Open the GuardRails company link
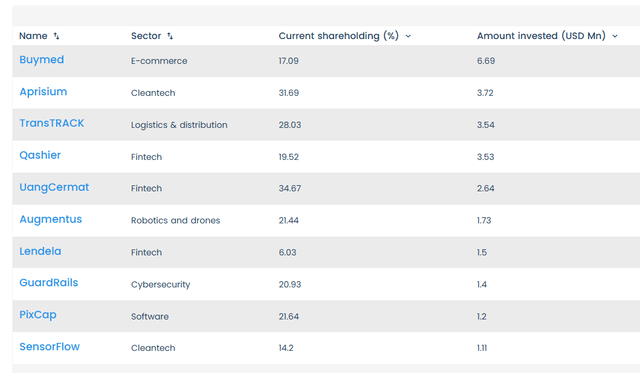This screenshot has height=373, width=640. point(49,283)
